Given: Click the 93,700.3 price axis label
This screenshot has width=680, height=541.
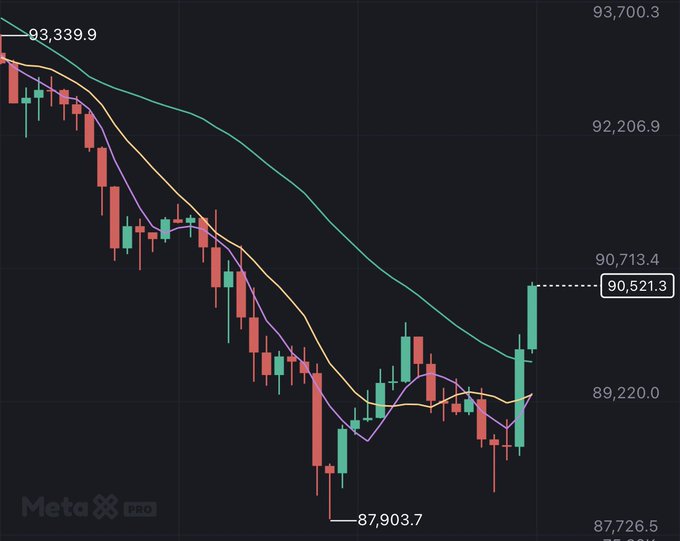Looking at the screenshot, I should pyautogui.click(x=626, y=12).
